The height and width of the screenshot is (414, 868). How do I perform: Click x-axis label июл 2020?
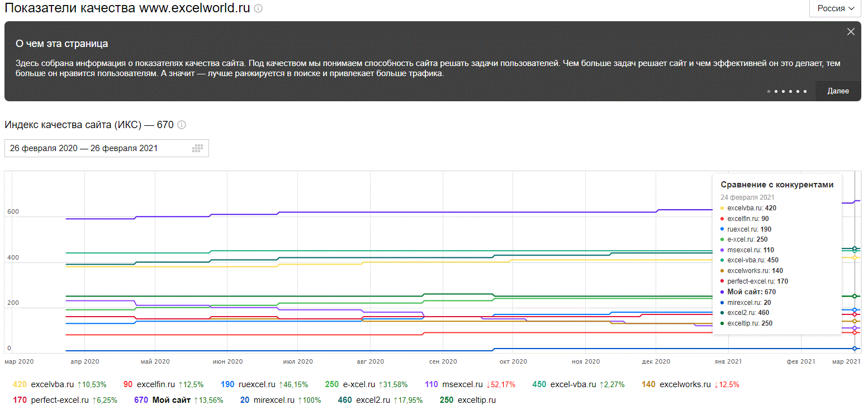(298, 362)
